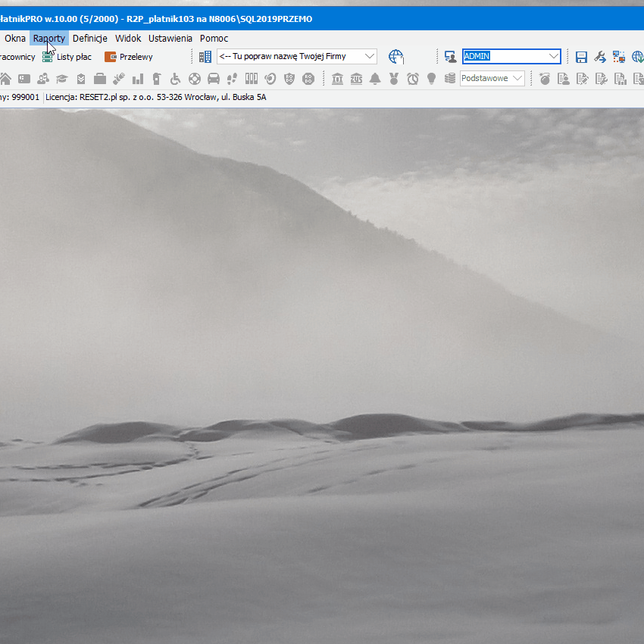
Task: Open the Ustawienia menu
Action: [170, 38]
